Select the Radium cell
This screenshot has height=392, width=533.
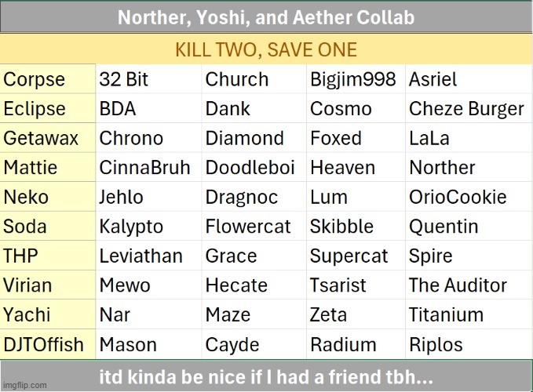coord(356,344)
